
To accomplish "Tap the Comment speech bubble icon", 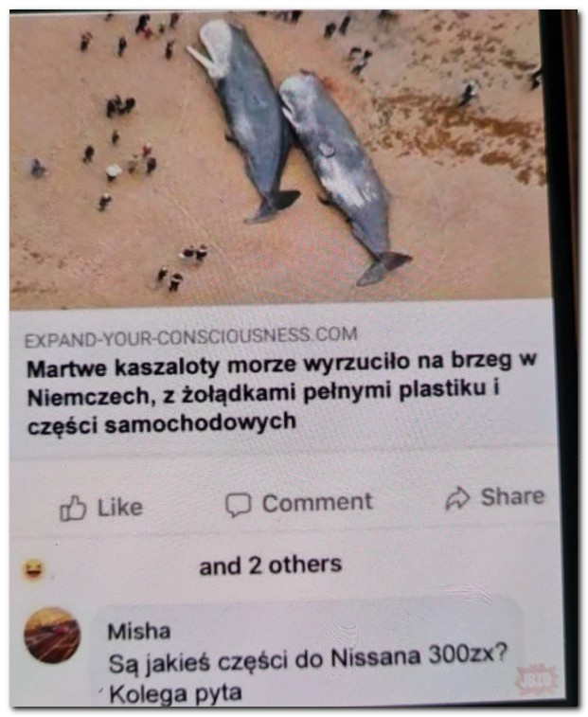I will [239, 505].
